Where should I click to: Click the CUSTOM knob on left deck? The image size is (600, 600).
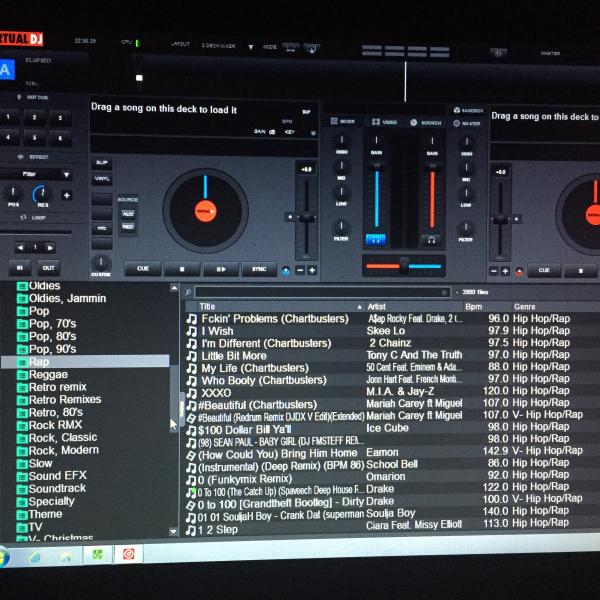pos(101,263)
